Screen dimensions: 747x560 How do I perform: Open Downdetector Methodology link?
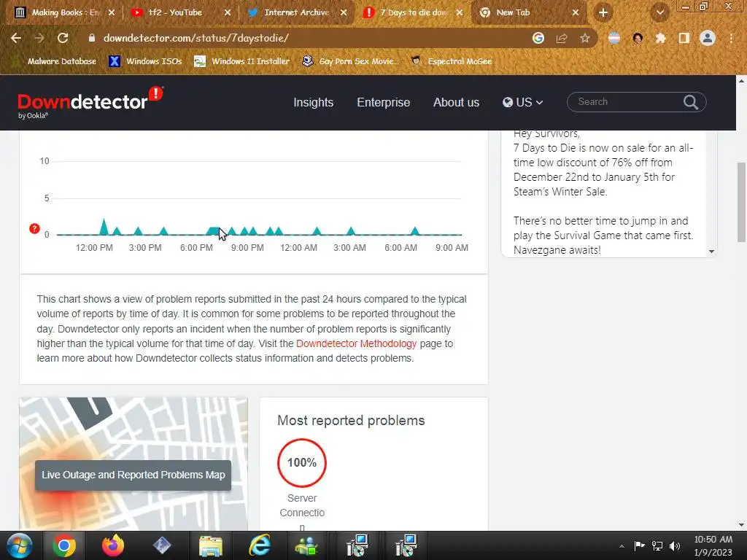(356, 344)
